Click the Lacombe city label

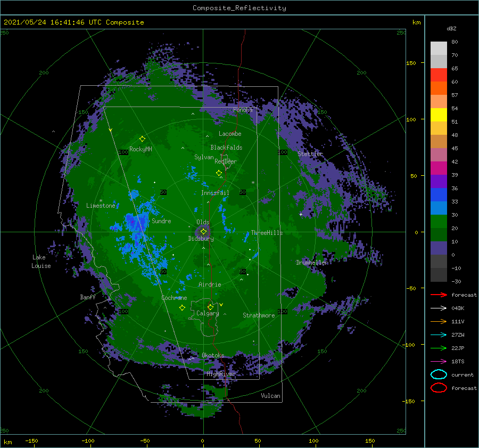coord(230,134)
